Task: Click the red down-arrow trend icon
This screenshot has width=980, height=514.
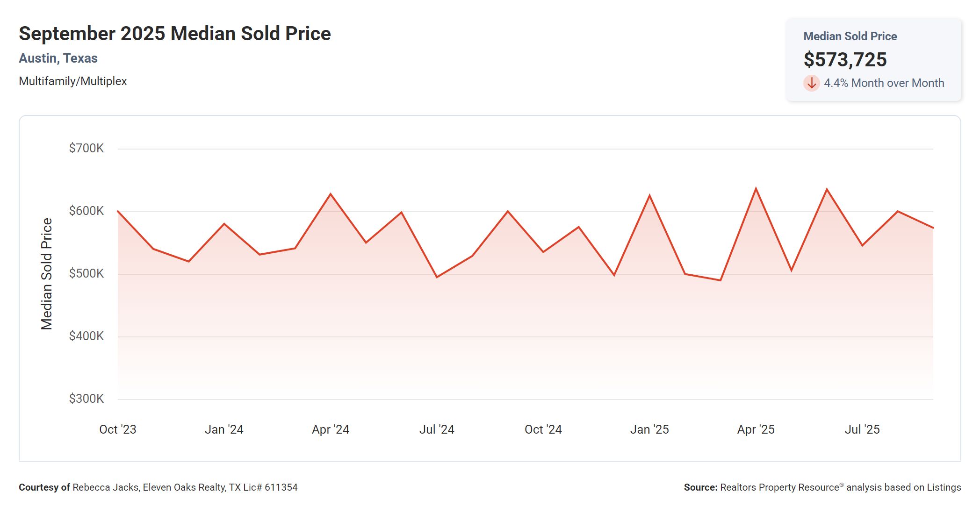Action: pyautogui.click(x=811, y=83)
